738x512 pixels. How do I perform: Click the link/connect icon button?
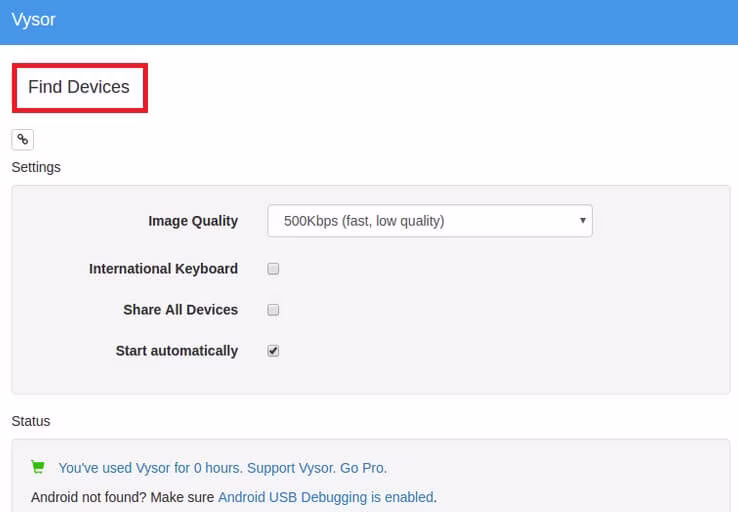tap(23, 139)
